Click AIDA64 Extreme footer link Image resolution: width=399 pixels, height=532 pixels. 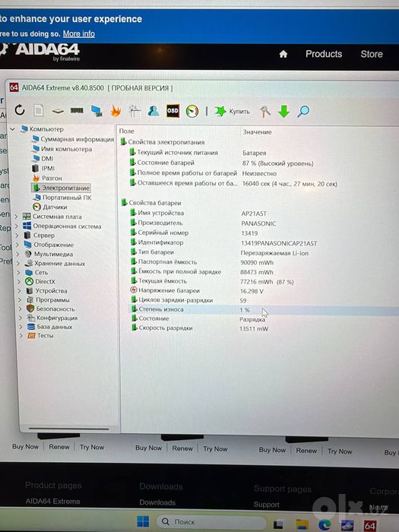[52, 501]
